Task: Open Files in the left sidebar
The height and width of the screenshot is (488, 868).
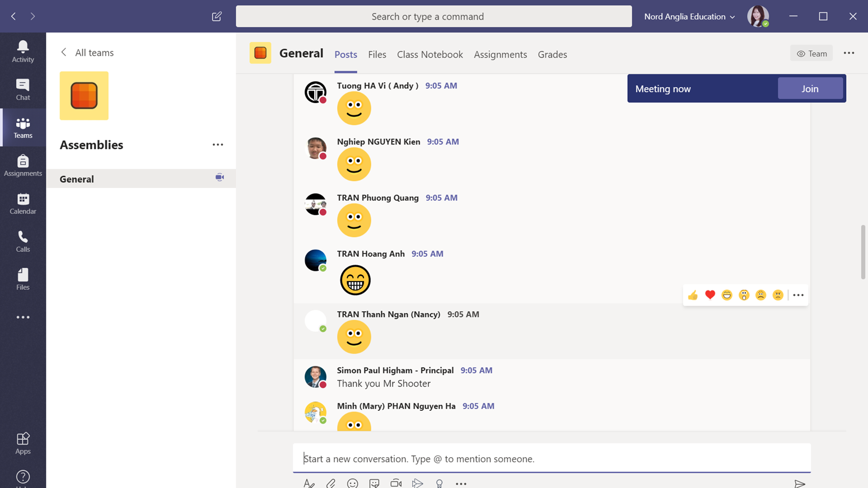Action: click(x=23, y=279)
